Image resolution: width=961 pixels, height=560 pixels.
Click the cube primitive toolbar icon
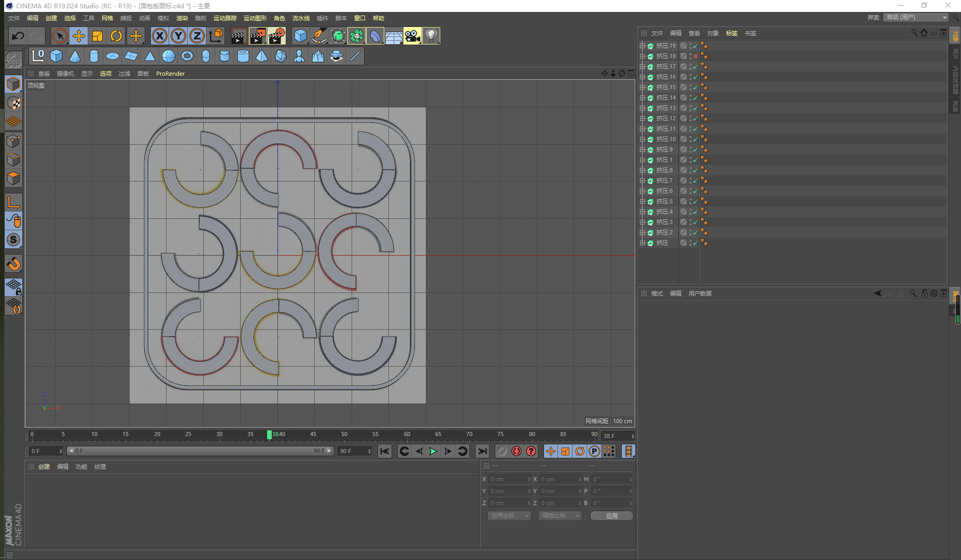click(300, 36)
